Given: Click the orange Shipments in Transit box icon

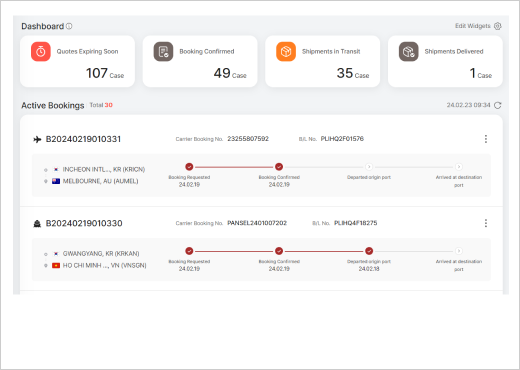Looking at the screenshot, I should coord(286,51).
